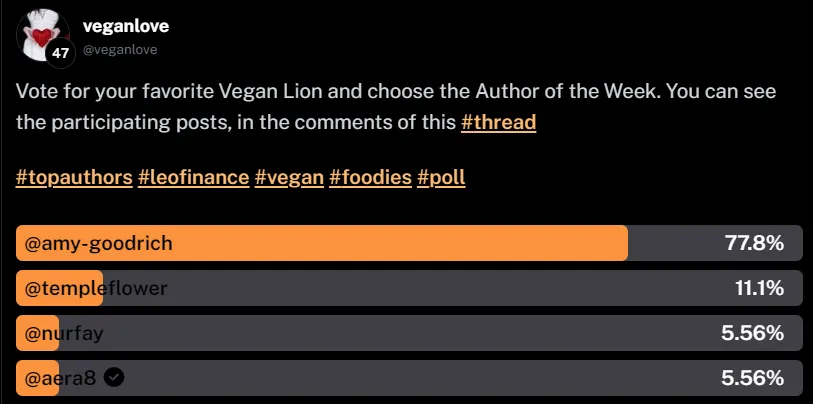Click the 5.56% result for @aera8
The height and width of the screenshot is (404, 813).
[x=752, y=378]
